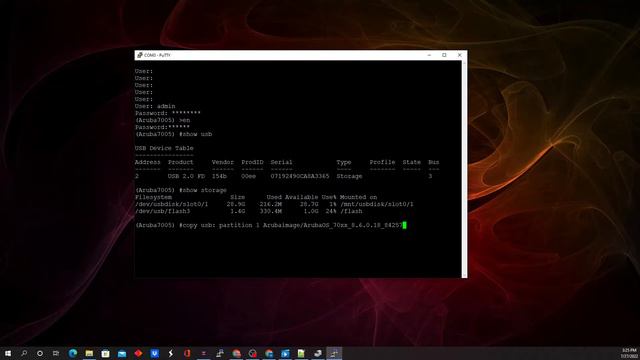
Task: Click the '28.9G' size value
Action: click(x=236, y=204)
